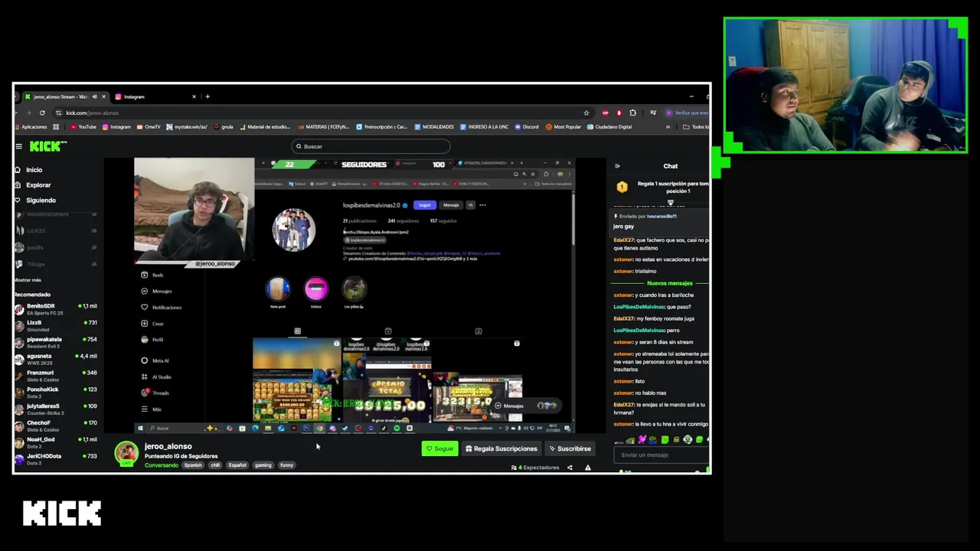Click Reels in the streamed Instagram sidebar

tap(153, 275)
